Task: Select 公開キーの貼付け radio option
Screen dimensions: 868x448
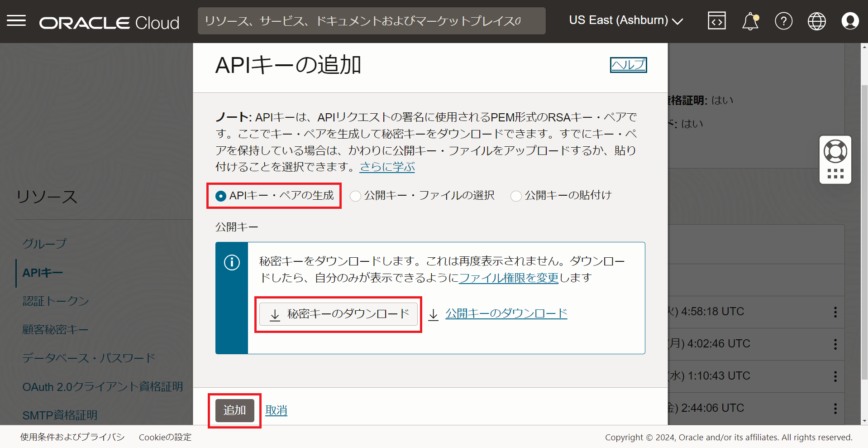Action: click(x=516, y=196)
